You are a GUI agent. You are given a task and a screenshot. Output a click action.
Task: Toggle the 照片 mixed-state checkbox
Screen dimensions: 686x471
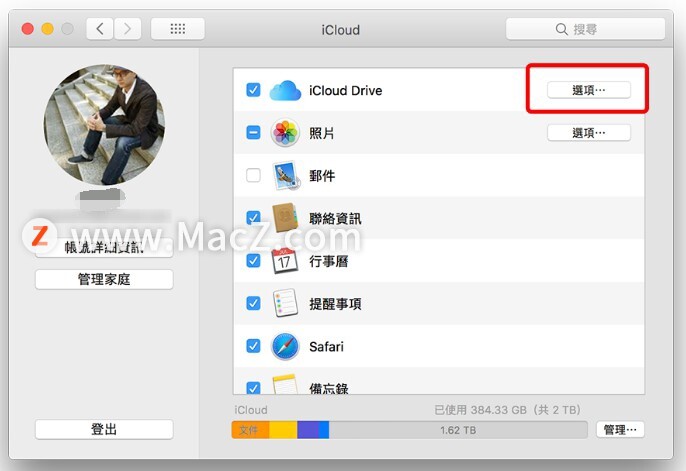253,132
